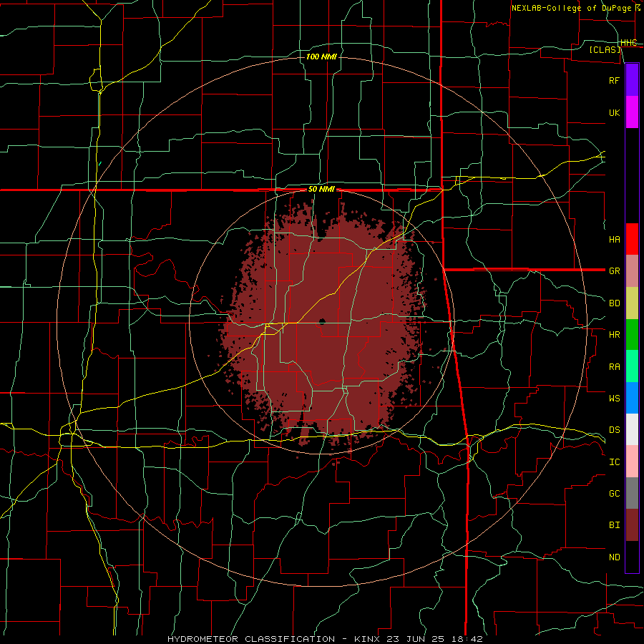Click the ND black legend swatch
This screenshot has width=644, height=644.
click(632, 557)
